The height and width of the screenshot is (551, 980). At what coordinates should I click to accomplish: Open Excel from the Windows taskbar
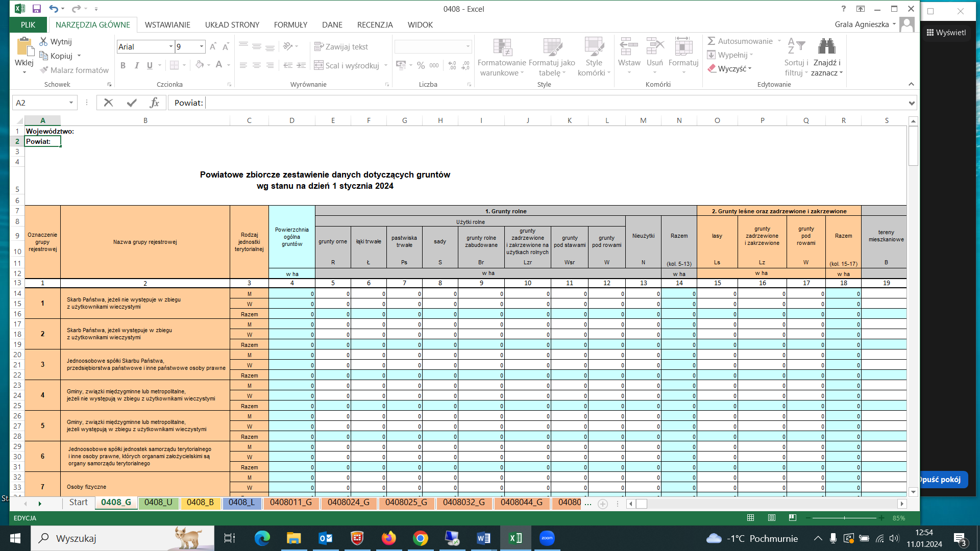pyautogui.click(x=515, y=538)
